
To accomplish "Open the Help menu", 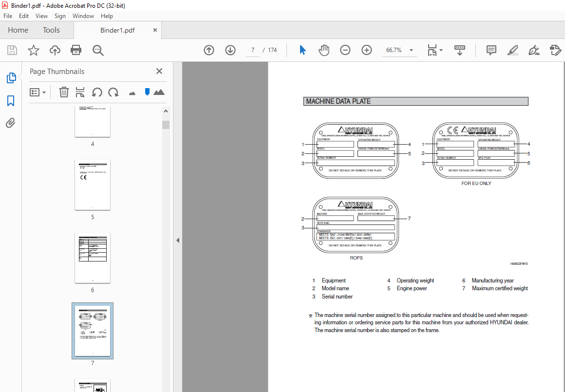I will point(107,16).
